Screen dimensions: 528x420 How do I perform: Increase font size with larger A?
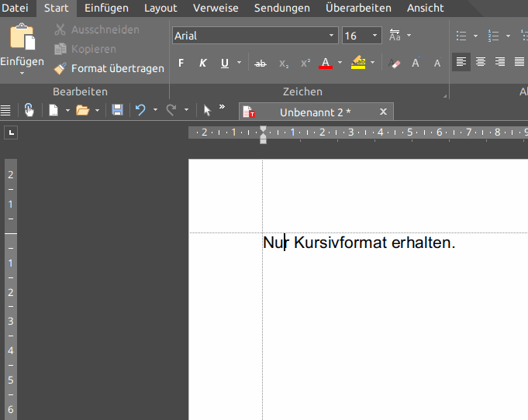pyautogui.click(x=416, y=63)
